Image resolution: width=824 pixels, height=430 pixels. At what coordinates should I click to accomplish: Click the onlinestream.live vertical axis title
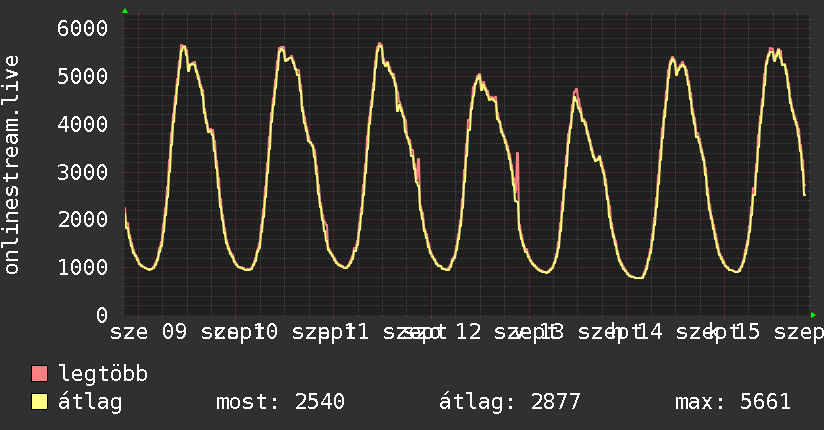tap(11, 165)
